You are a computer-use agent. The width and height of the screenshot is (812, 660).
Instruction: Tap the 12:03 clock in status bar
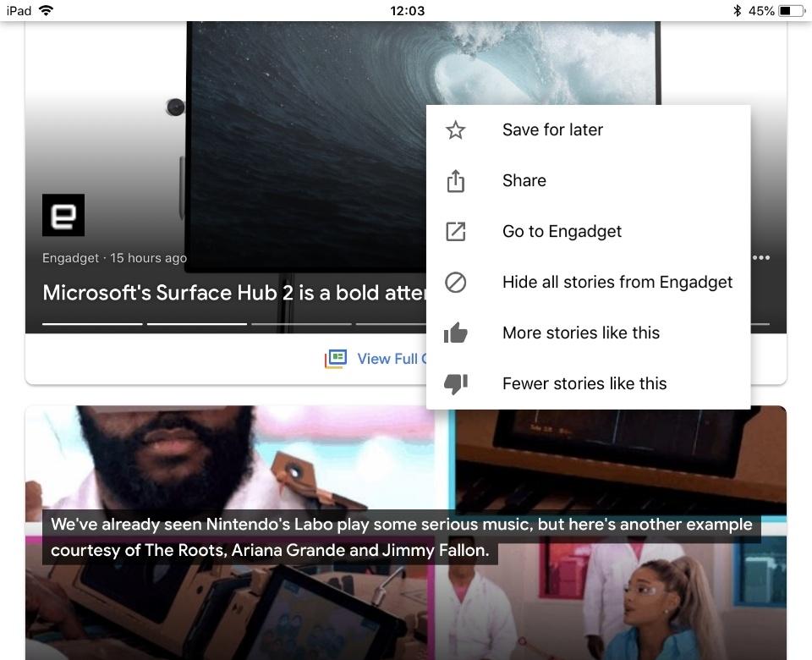click(x=407, y=10)
